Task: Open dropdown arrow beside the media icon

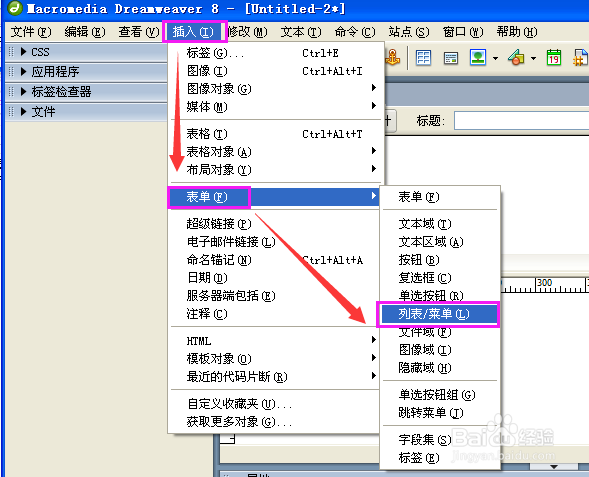Action: tap(533, 58)
